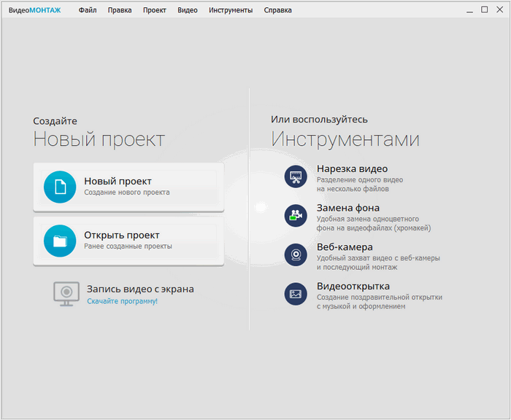
Task: Click the blue Open project folder icon
Action: [60, 241]
